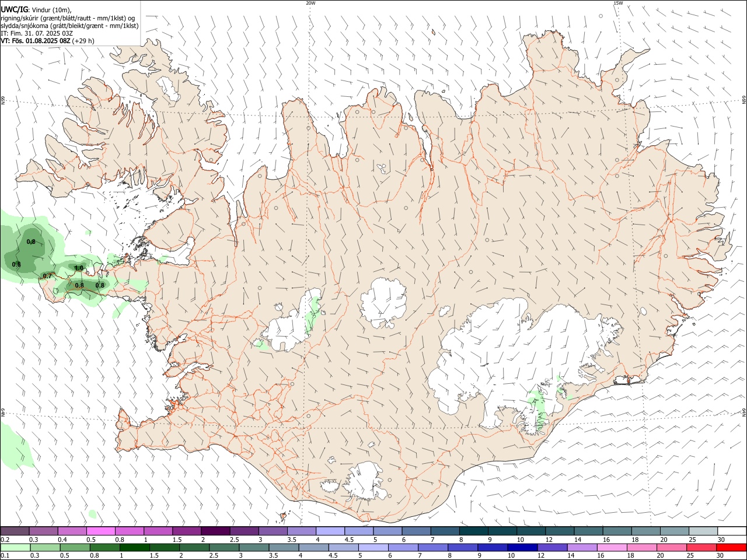Click the navy blue 10 mm rain swatch
This screenshot has width=747, height=560.
[522, 547]
